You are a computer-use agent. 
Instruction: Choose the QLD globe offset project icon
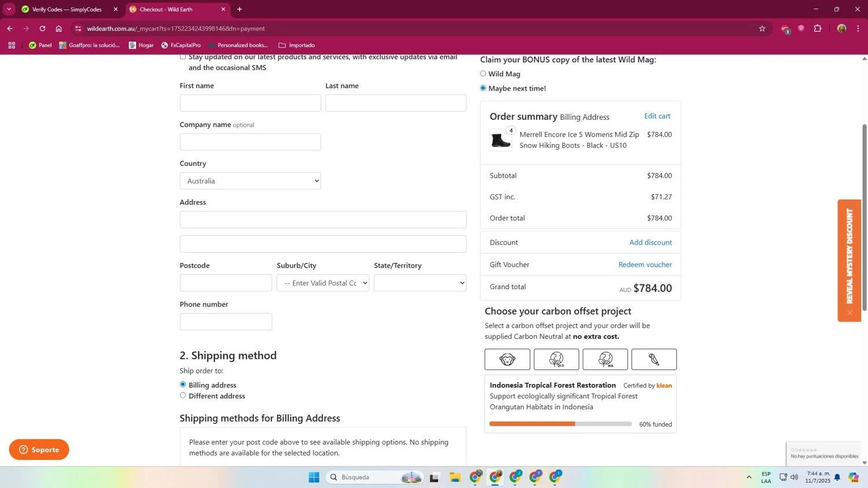point(556,360)
